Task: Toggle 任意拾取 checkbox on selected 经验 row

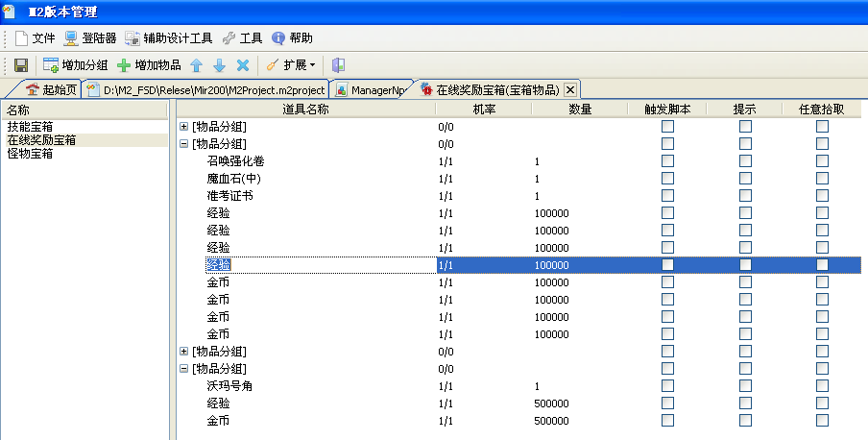Action: click(x=822, y=265)
